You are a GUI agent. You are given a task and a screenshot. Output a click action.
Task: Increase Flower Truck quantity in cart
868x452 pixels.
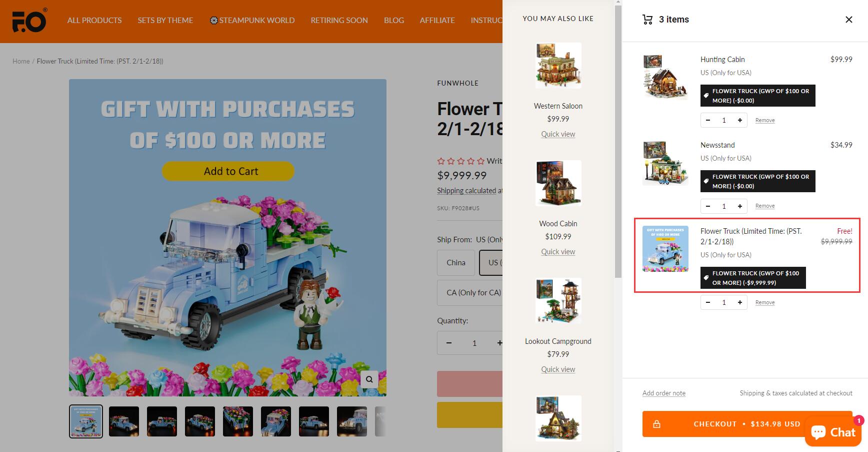pos(739,302)
